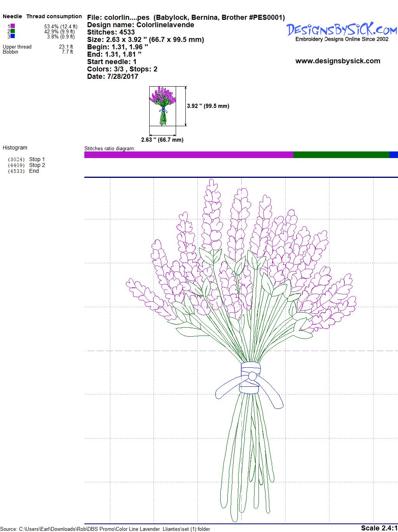Click the Thread consumption column header
This screenshot has width=398, height=532.
pyautogui.click(x=54, y=16)
